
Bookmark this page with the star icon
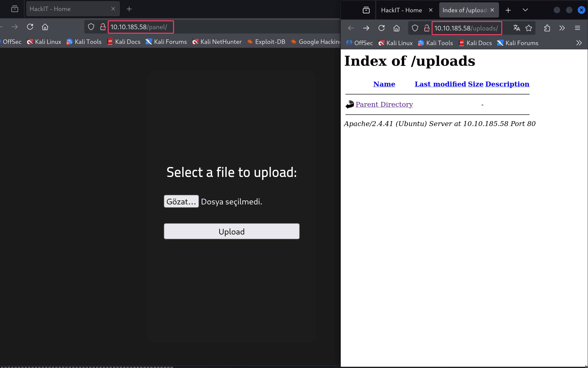click(528, 28)
